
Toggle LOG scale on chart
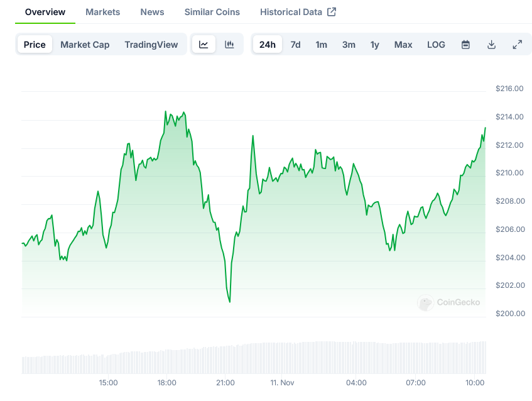pyautogui.click(x=436, y=45)
